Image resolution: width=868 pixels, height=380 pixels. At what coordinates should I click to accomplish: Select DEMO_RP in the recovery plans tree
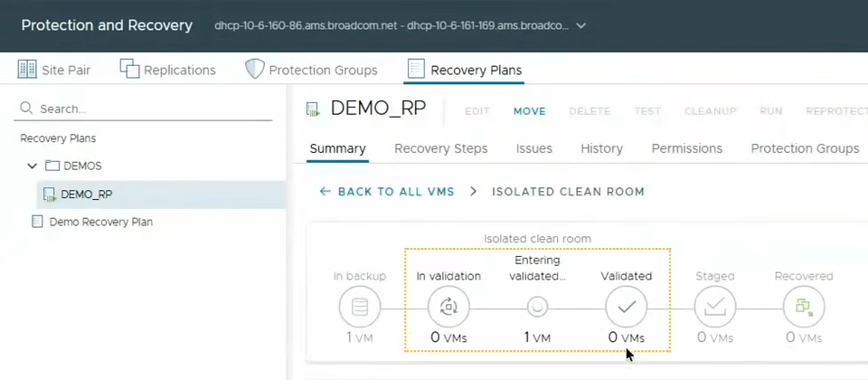tap(161, 195)
